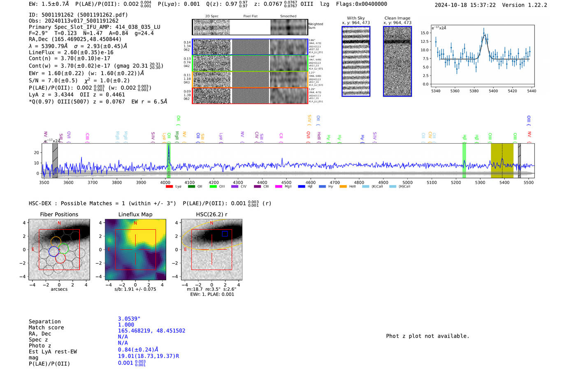The image size is (576, 392).
Task: Click the blue fiber circle in Fiber Positions
Action: coord(53,251)
